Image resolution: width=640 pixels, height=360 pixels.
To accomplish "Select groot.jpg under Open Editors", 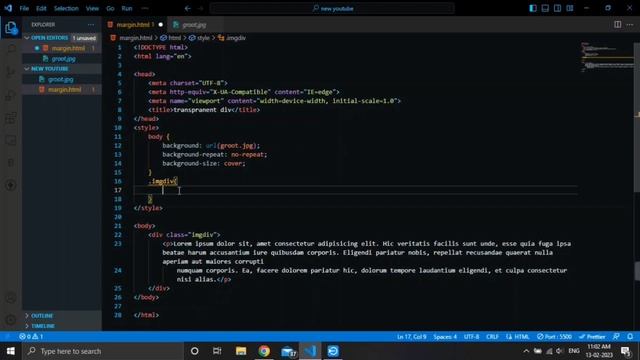I will pos(61,59).
